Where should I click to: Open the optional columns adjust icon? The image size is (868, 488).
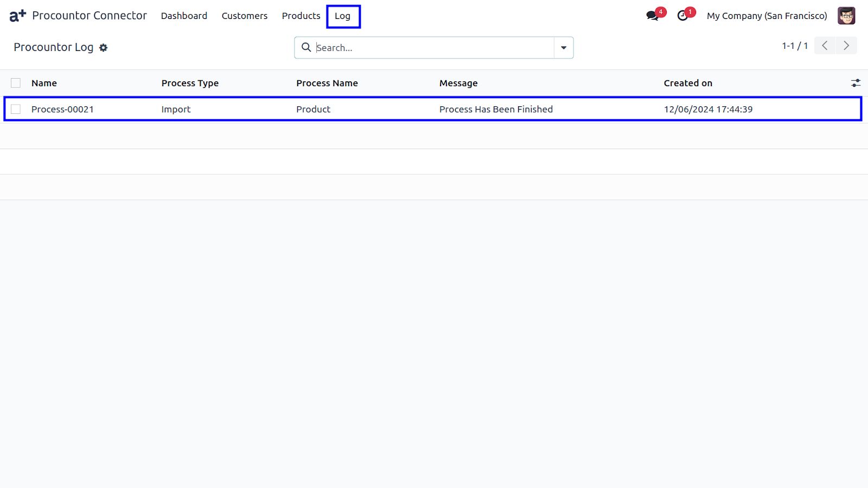[856, 83]
